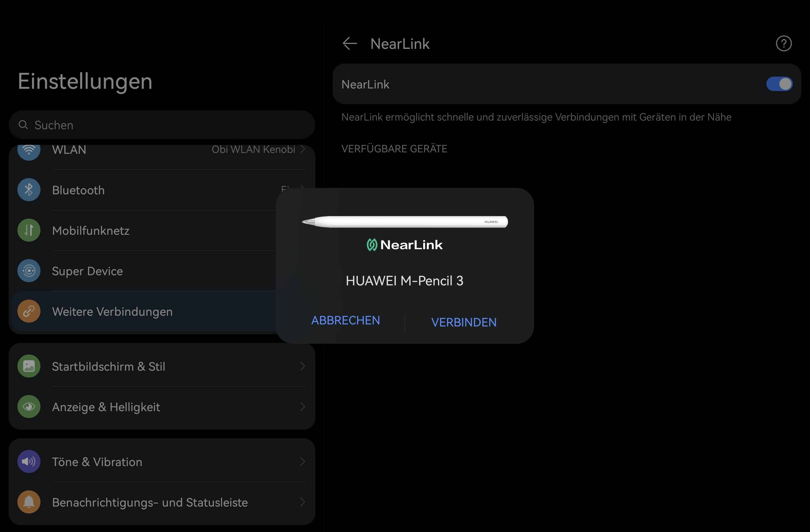Click the Super Device icon
Viewport: 810px width, 532px height.
(x=29, y=271)
